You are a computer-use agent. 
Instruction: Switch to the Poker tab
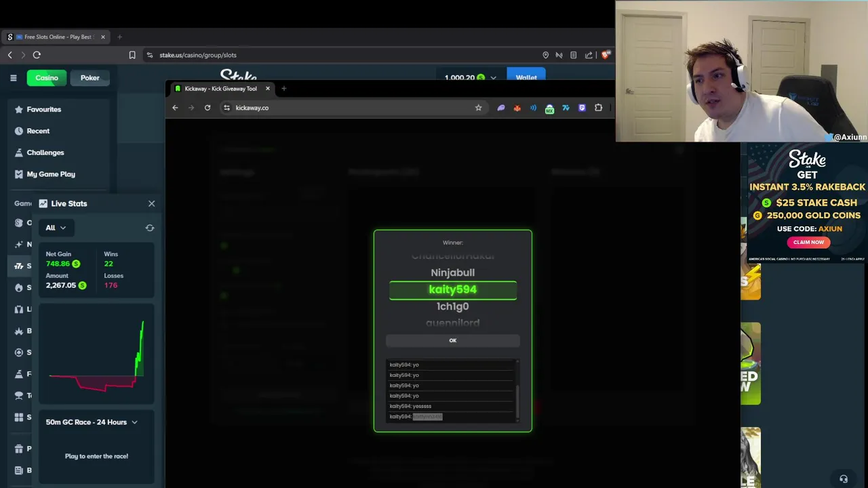(x=90, y=78)
